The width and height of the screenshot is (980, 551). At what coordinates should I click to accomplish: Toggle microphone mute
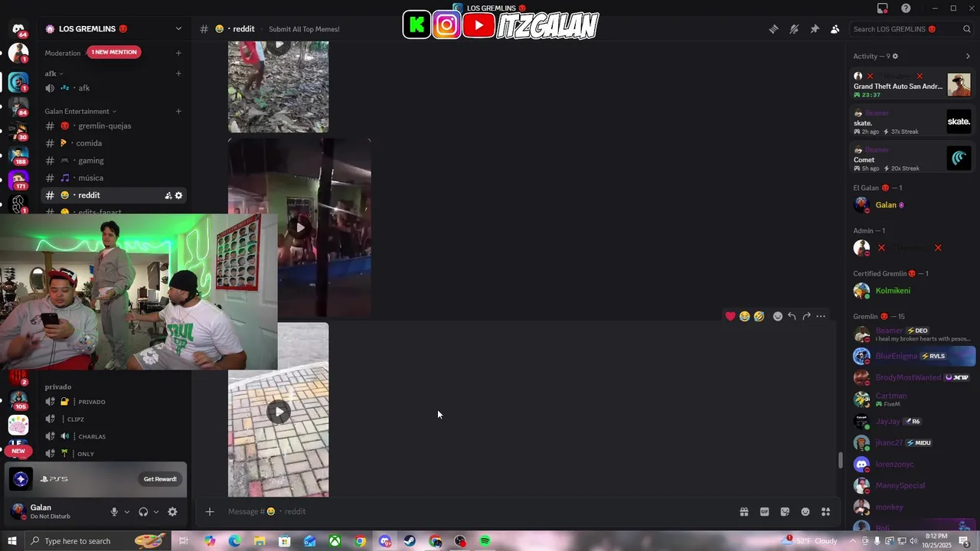pyautogui.click(x=114, y=512)
